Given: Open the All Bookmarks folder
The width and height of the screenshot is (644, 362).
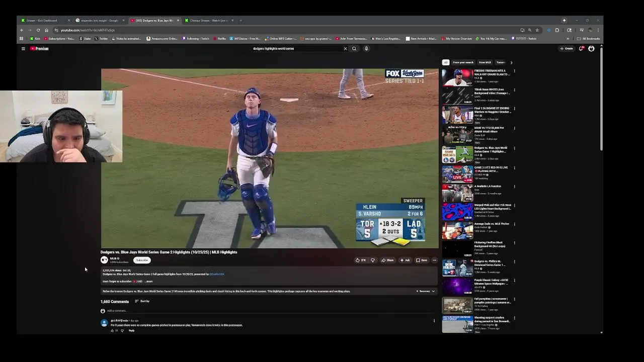Looking at the screenshot, I should click(588, 39).
